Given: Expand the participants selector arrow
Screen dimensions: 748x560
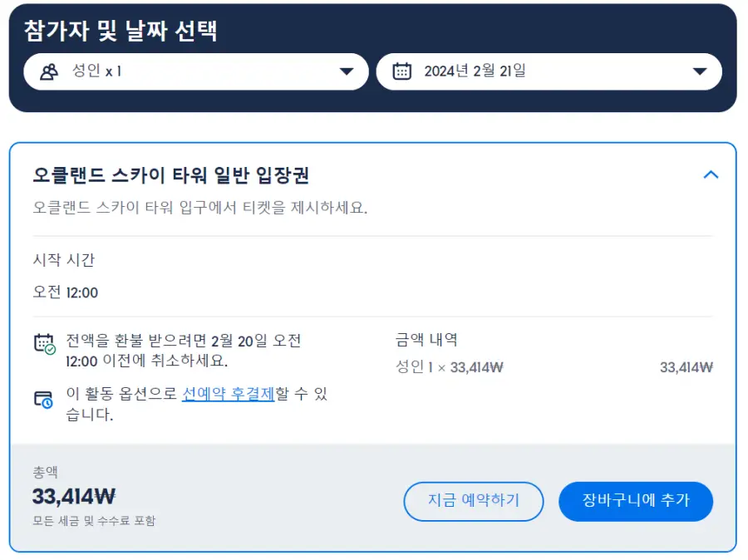Looking at the screenshot, I should pyautogui.click(x=347, y=71).
